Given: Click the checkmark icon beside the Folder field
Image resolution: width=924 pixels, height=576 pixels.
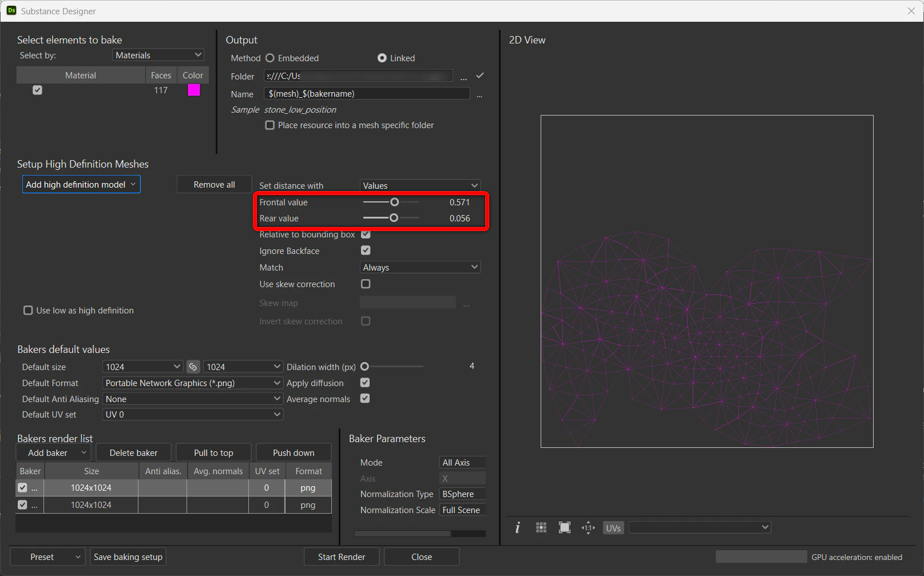Looking at the screenshot, I should 480,76.
